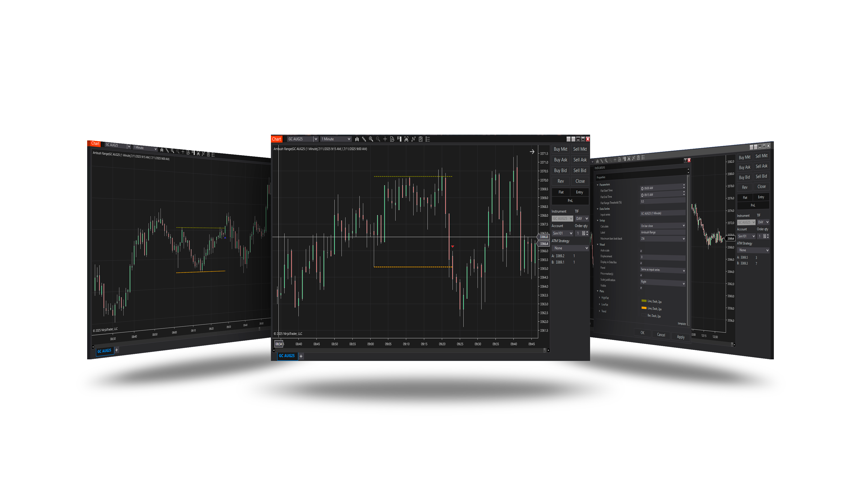Image resolution: width=861 pixels, height=504 pixels.
Task: Uncheck the Auto scale checkbox
Action: (641, 251)
